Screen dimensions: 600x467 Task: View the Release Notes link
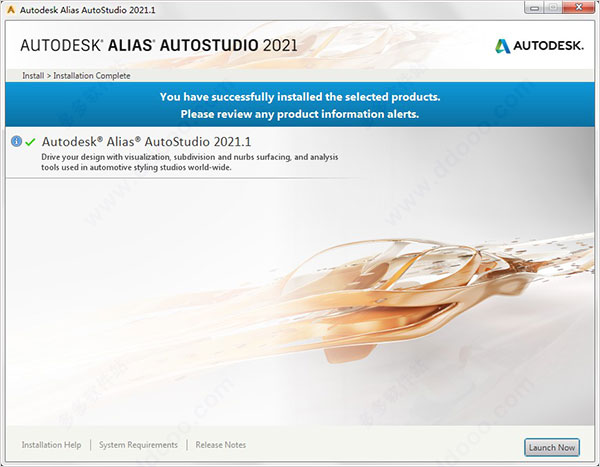pyautogui.click(x=221, y=445)
